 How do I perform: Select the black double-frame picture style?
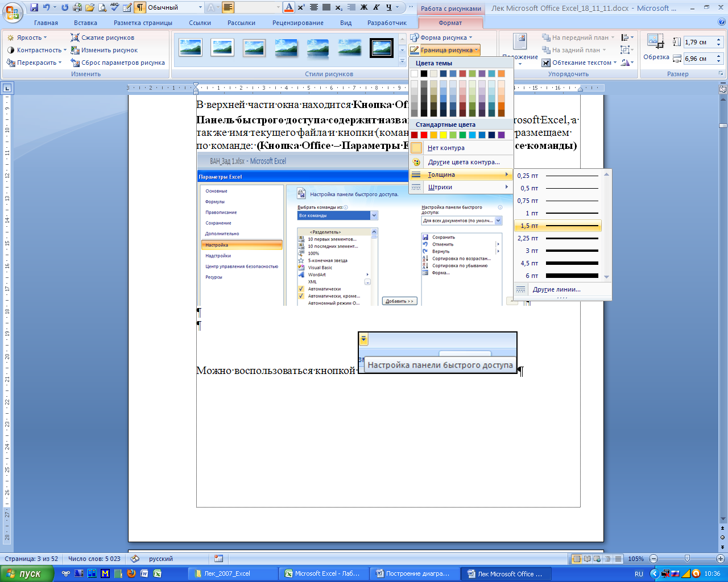[382, 48]
